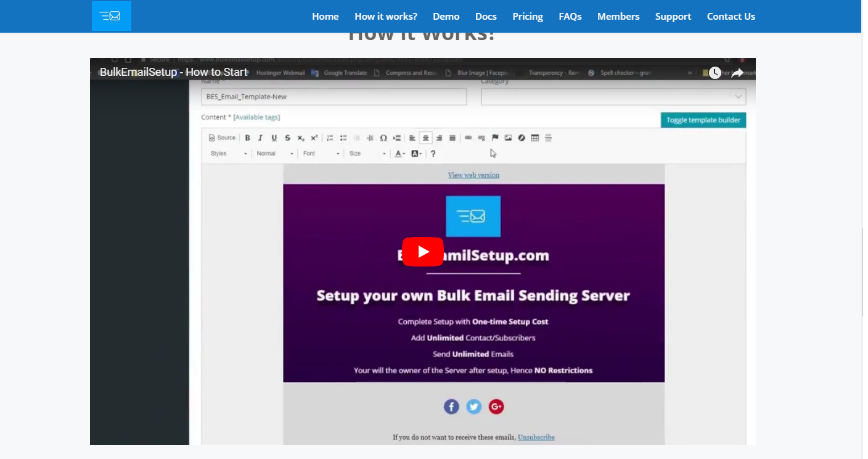Click Italic icon in the editor toolbar
Screen dimensions: 868x459
pyautogui.click(x=260, y=138)
